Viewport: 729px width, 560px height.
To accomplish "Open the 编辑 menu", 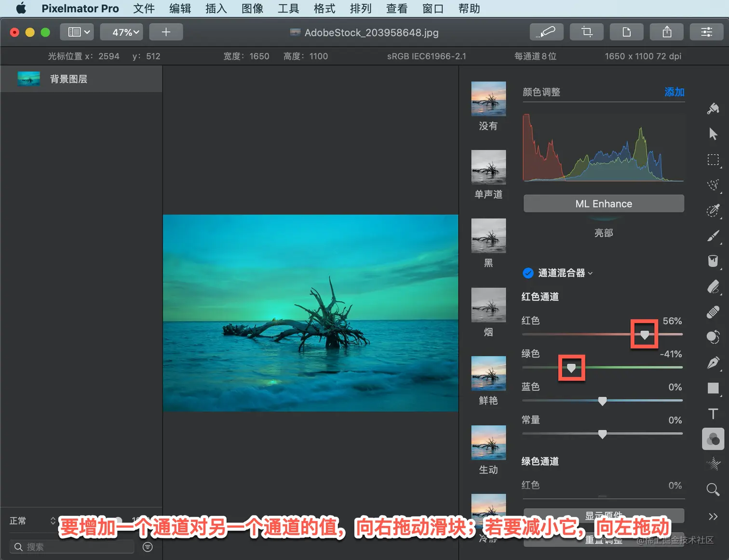I will pos(180,8).
